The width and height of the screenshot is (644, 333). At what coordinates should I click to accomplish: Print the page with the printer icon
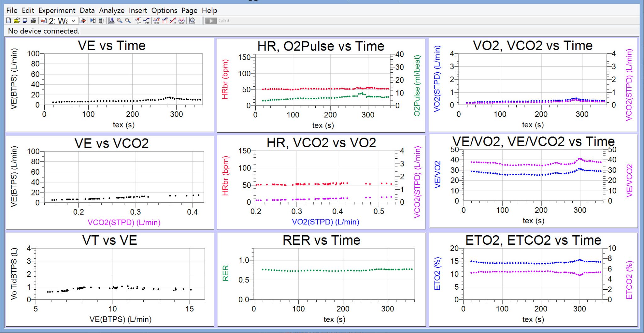tap(33, 21)
